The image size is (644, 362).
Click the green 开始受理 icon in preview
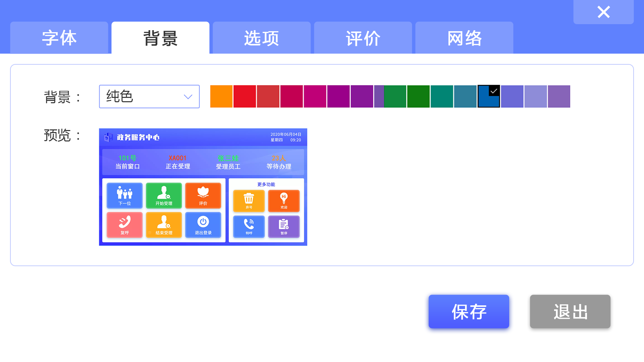click(x=164, y=195)
